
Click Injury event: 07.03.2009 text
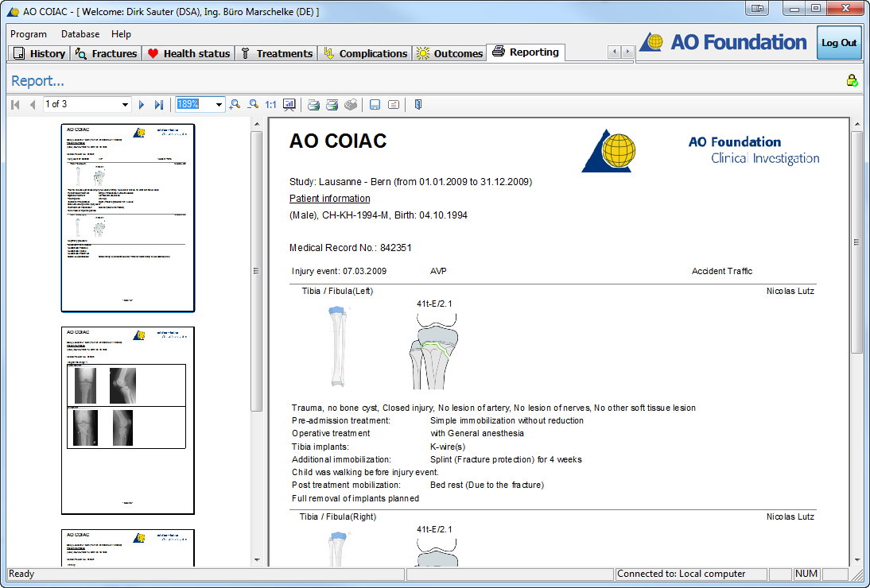(x=339, y=271)
